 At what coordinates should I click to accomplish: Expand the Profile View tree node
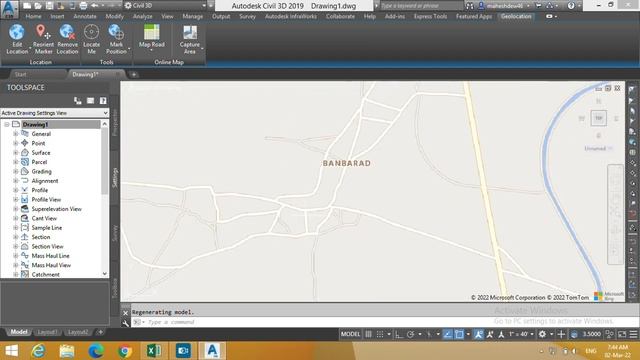coord(16,200)
